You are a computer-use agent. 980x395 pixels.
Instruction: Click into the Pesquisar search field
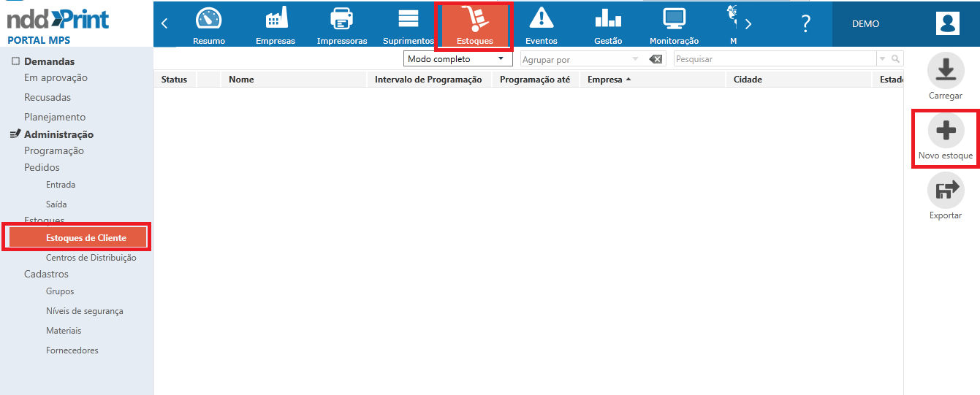[775, 59]
